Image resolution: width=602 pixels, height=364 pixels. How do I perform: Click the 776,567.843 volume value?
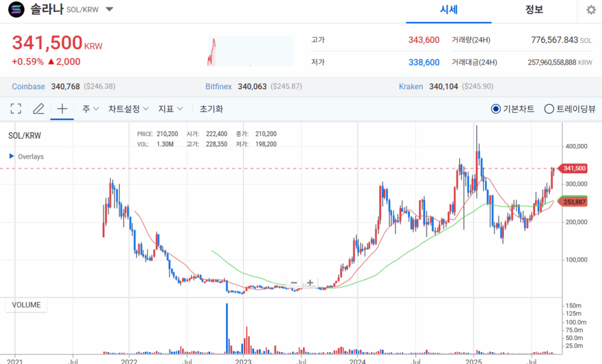554,40
